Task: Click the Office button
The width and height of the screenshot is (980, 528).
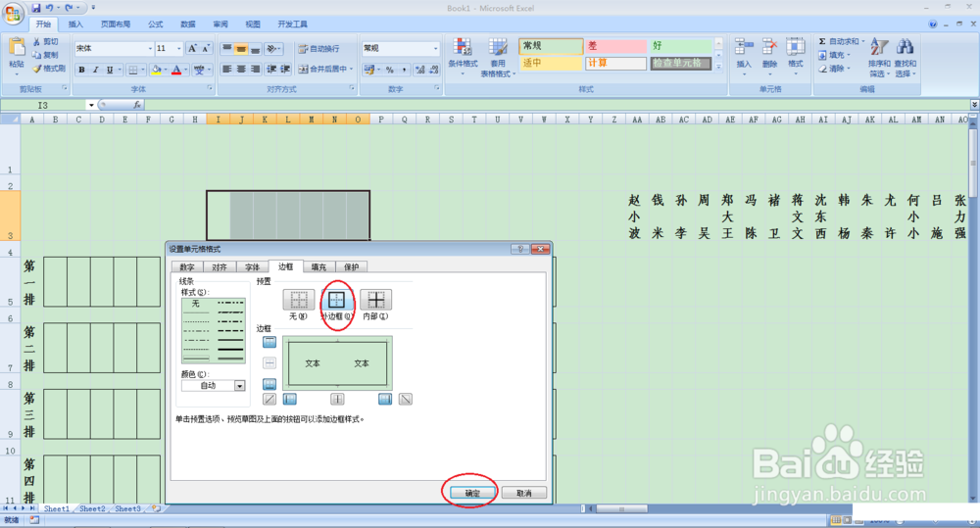Action: coord(13,13)
